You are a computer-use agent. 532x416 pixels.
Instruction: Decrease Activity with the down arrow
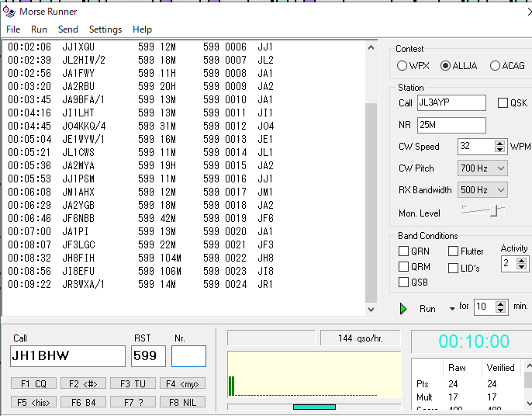click(x=523, y=268)
